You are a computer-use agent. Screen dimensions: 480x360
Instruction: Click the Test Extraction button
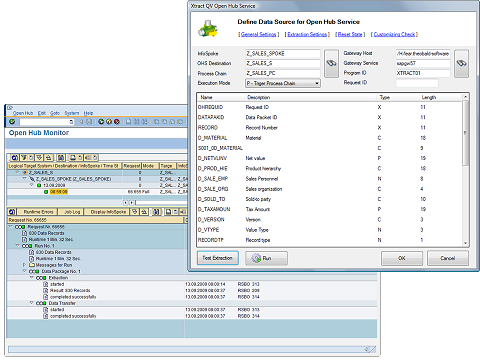tap(218, 258)
